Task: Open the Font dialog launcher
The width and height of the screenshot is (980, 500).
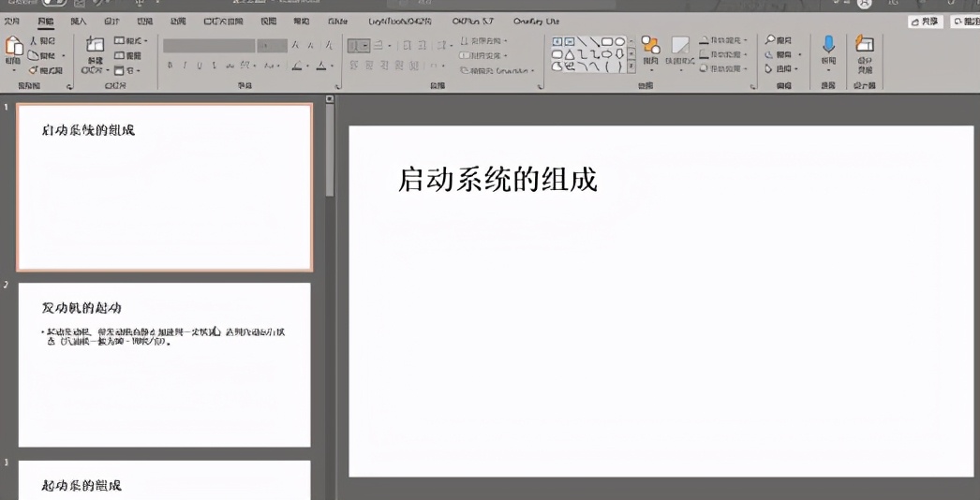Action: [338, 86]
